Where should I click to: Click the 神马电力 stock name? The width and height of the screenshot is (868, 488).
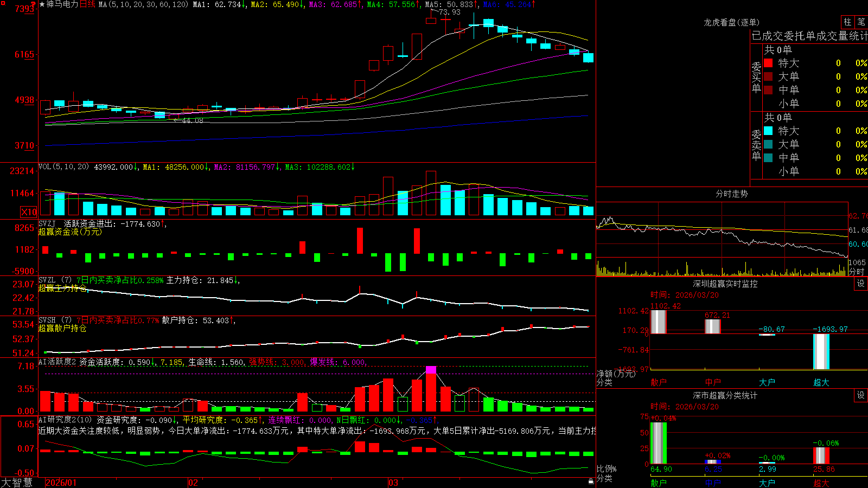[62, 4]
